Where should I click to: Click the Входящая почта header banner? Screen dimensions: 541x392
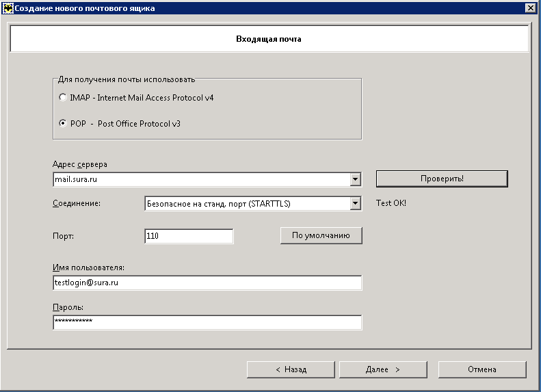[269, 40]
